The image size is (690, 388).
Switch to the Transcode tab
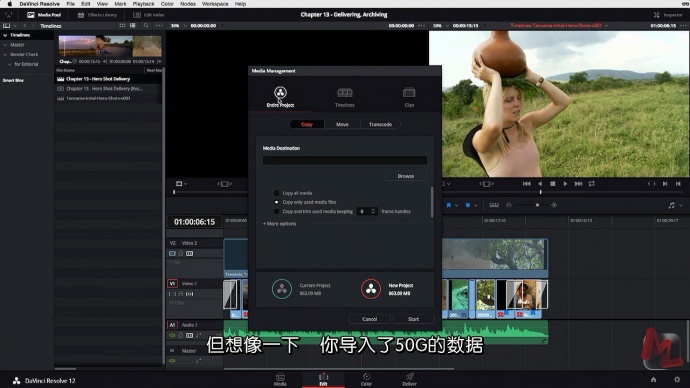tap(380, 124)
